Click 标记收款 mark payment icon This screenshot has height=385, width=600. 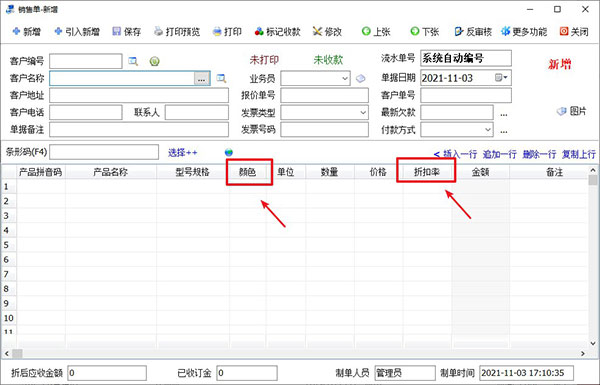pos(259,31)
